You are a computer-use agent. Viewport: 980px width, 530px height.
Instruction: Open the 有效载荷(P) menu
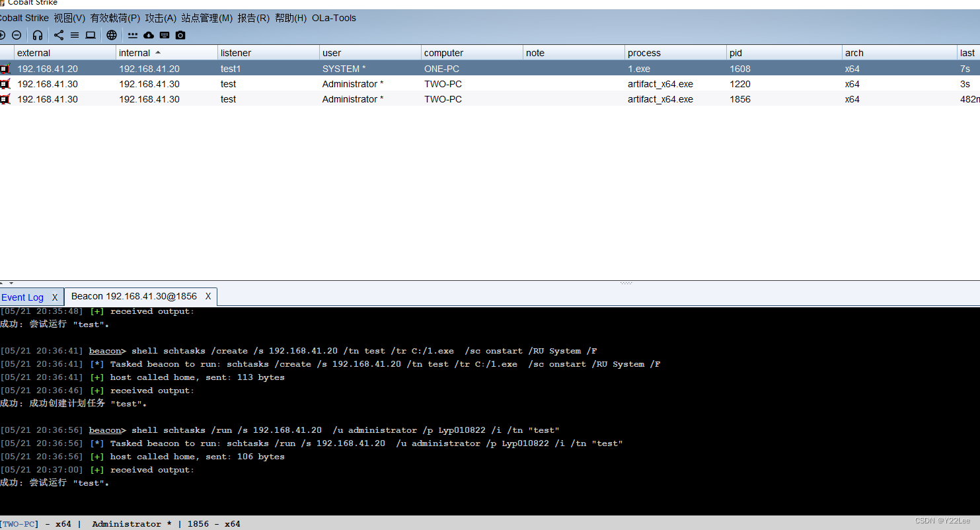click(x=115, y=18)
